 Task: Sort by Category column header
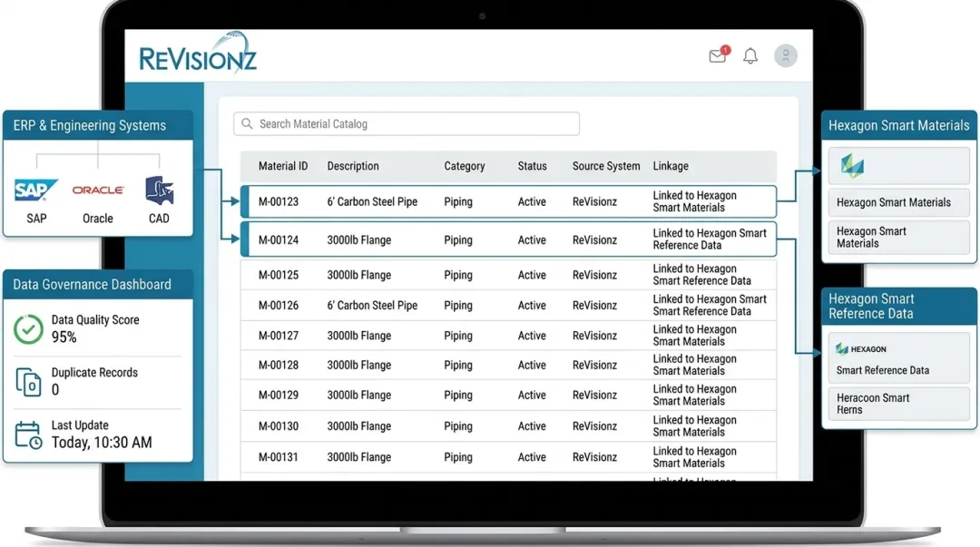pyautogui.click(x=465, y=166)
